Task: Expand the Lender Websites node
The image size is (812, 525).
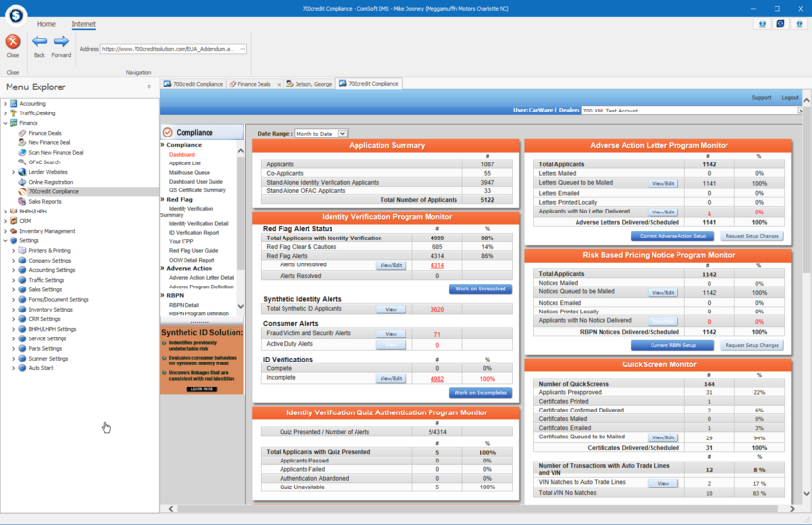Action: (x=14, y=172)
